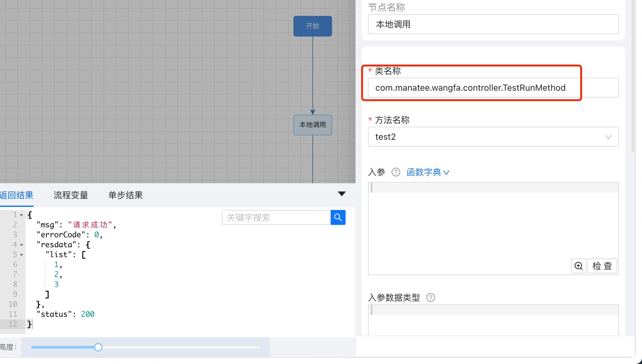
Task: Expand the 函数字典 dropdown link
Action: (428, 172)
